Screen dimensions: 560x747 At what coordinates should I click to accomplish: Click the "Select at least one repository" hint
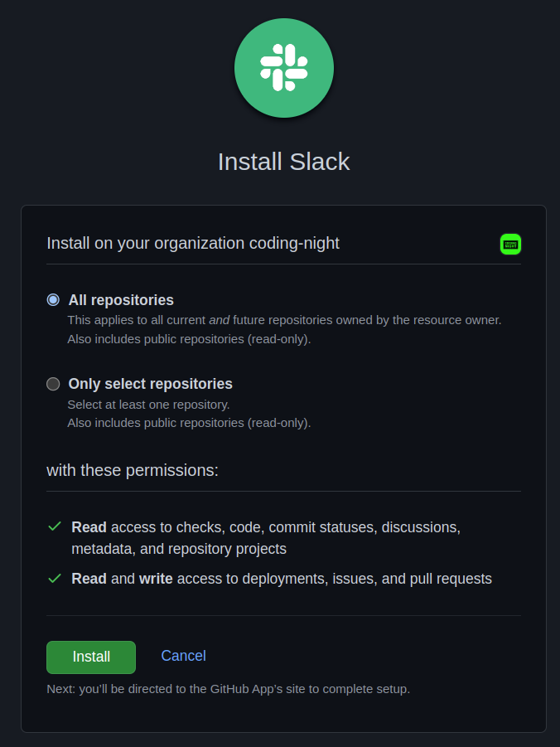pos(148,405)
